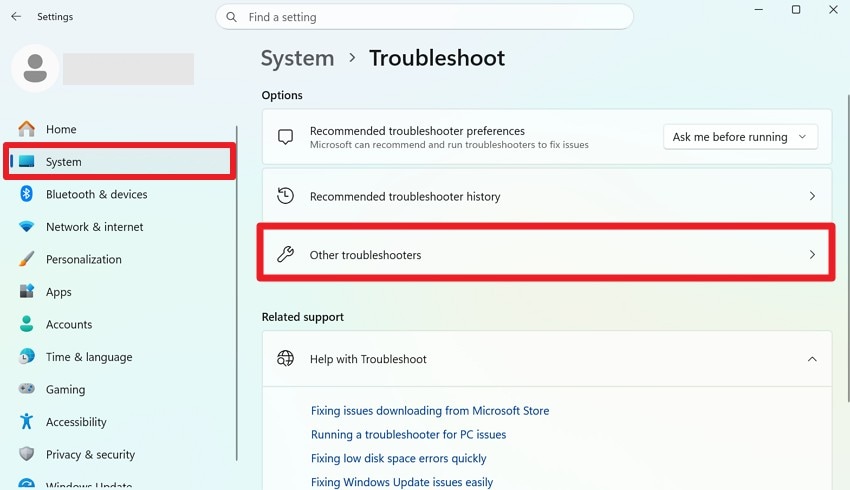Open the Ask me before running dropdown
Screen dimensions: 850x490
[x=740, y=137]
